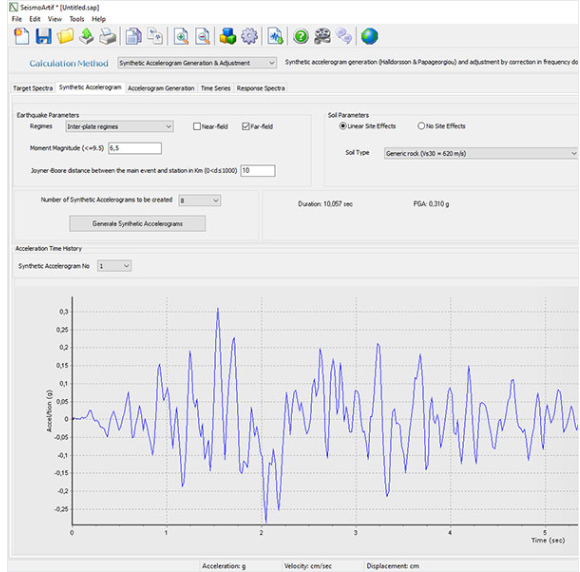Click the printer icon
The image size is (580, 572).
click(x=108, y=37)
